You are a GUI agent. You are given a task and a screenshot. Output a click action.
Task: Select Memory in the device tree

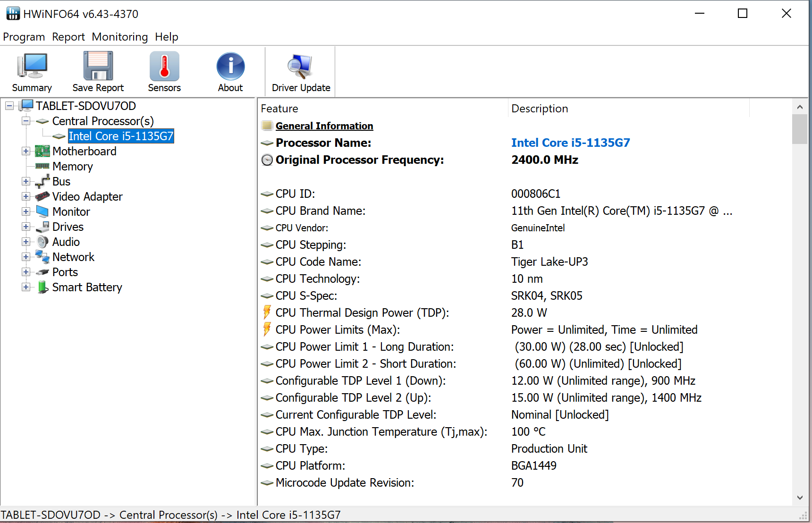pos(72,166)
